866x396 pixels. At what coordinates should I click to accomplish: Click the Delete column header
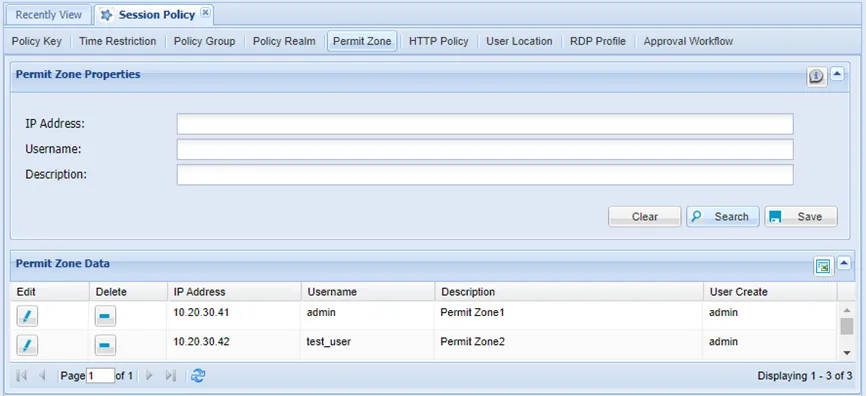tap(128, 292)
